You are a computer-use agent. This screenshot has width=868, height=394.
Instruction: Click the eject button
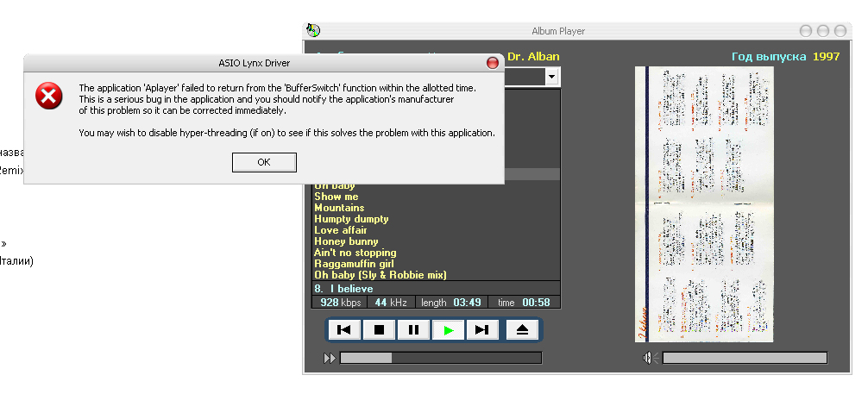[x=522, y=330]
